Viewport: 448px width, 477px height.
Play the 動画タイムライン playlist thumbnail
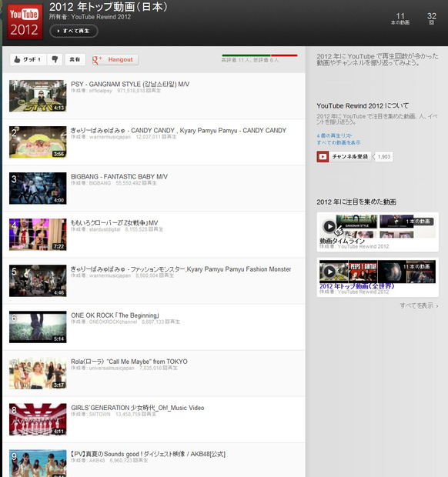tap(377, 226)
